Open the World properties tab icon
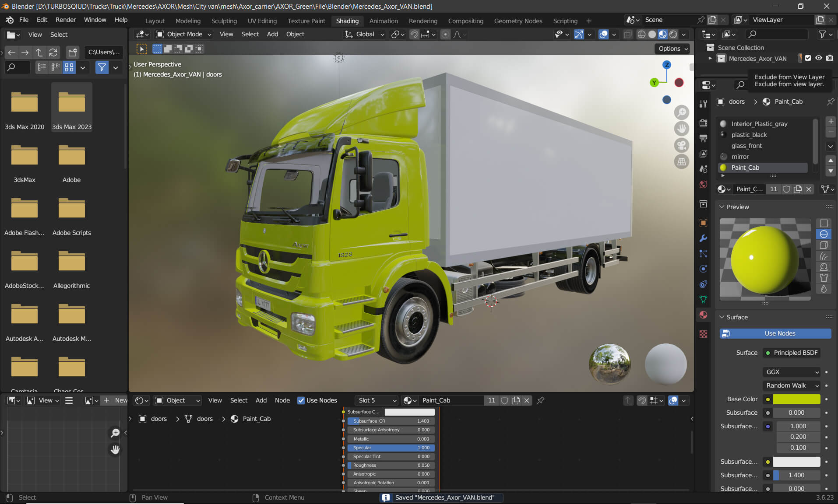The width and height of the screenshot is (838, 504). pos(703,184)
